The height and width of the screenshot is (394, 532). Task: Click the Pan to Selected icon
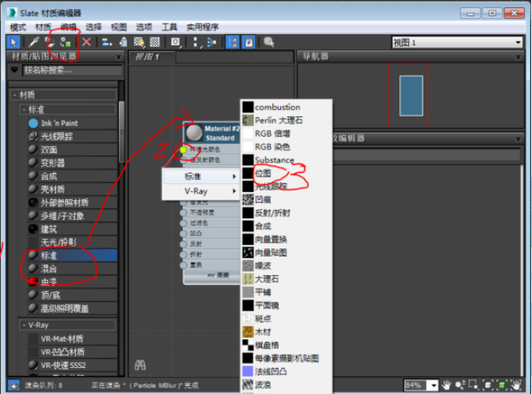516,385
